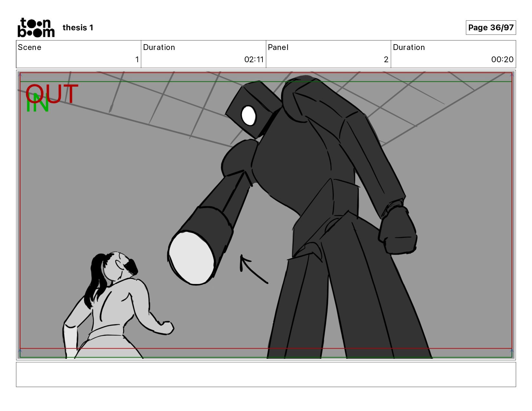The image size is (532, 411).
Task: Click the 'Scene' header label
Action: [x=30, y=47]
